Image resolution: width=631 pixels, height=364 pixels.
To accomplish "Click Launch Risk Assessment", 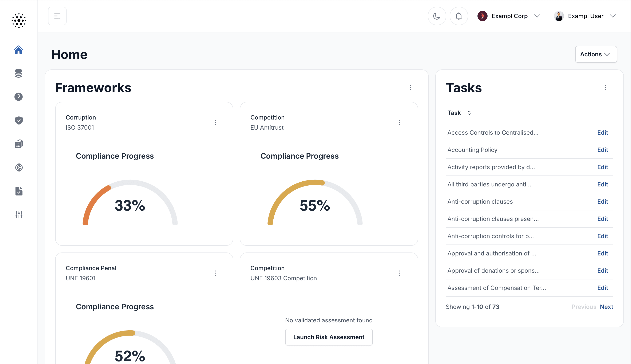I will 329,337.
